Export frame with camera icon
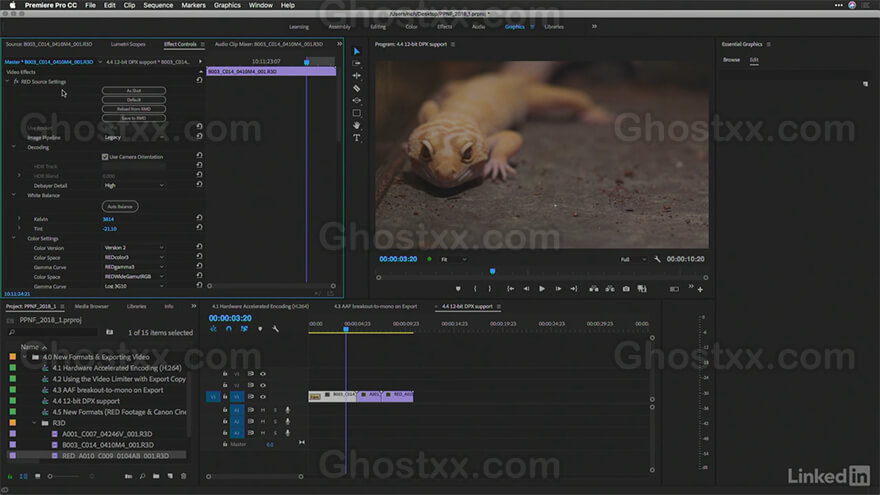The height and width of the screenshot is (495, 880). (x=626, y=288)
